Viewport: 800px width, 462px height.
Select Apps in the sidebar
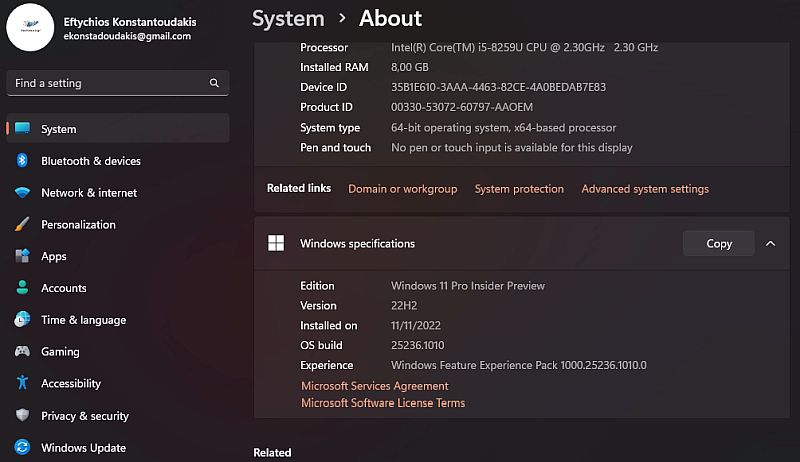[118, 256]
